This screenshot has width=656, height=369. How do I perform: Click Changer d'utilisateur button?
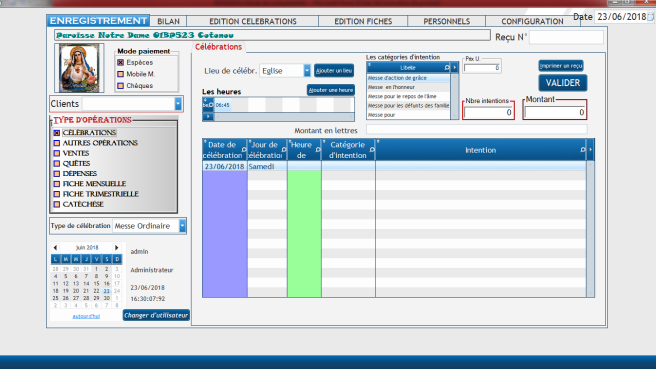156,315
